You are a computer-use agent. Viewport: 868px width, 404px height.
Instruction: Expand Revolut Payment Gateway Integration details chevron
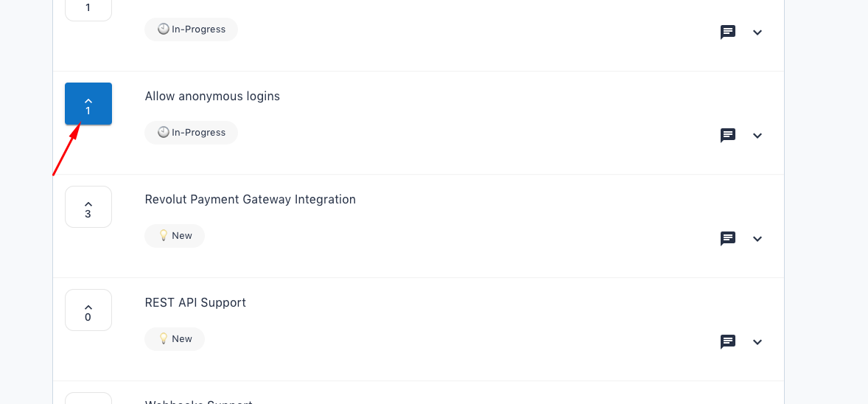[757, 239]
